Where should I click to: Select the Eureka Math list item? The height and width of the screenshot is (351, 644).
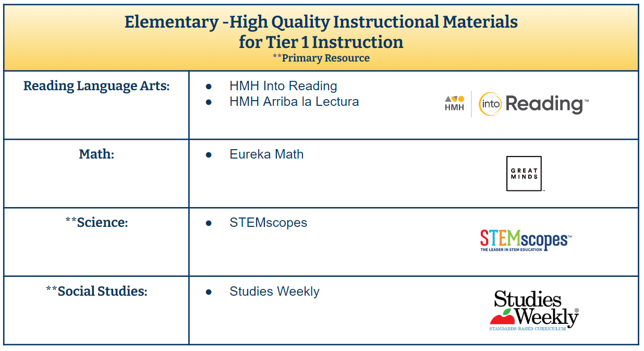point(266,154)
